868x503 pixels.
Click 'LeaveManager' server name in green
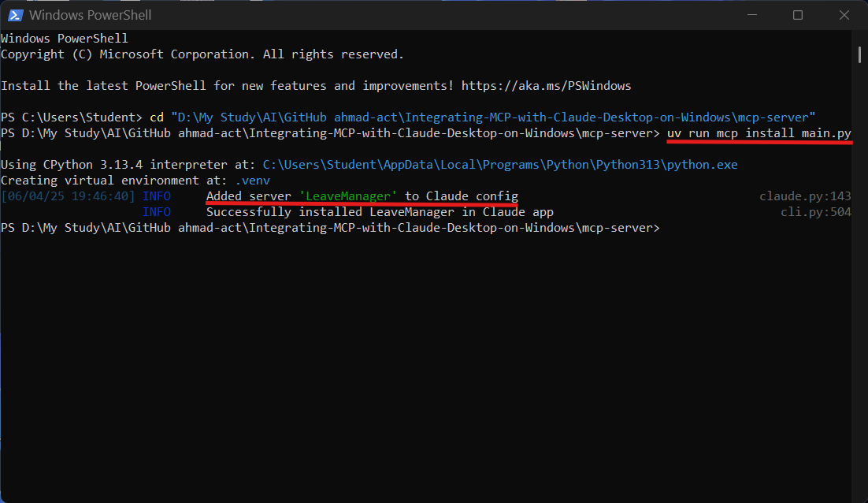click(x=347, y=196)
